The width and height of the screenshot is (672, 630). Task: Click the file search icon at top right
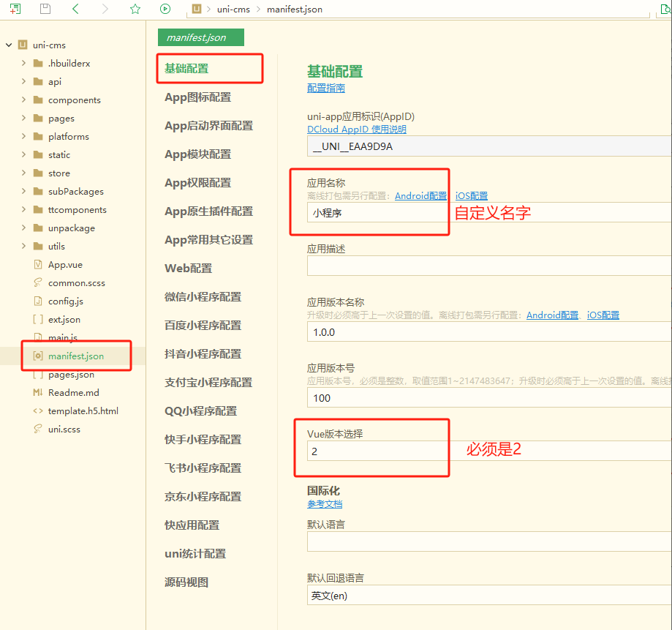[665, 9]
